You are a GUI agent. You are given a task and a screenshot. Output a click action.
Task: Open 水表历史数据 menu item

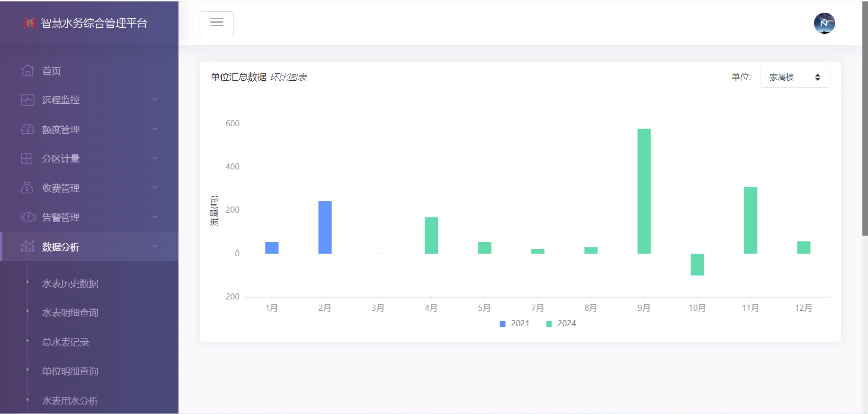[70, 284]
